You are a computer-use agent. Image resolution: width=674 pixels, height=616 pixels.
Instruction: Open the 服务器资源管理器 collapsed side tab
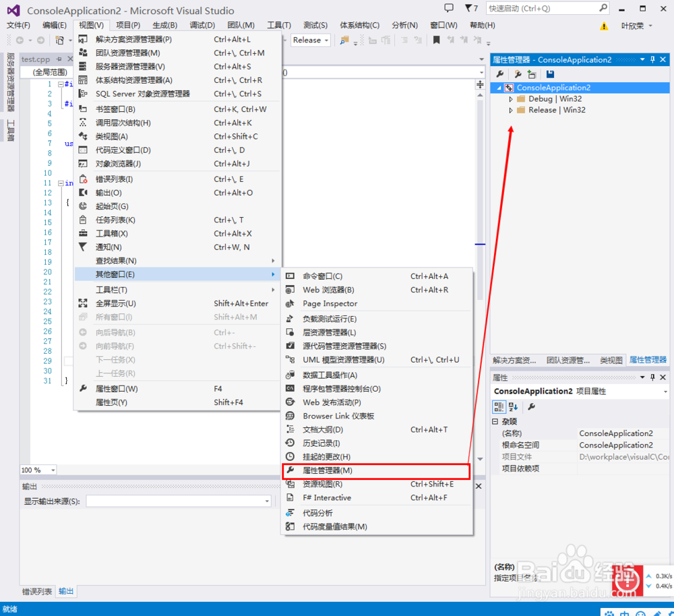pos(11,82)
